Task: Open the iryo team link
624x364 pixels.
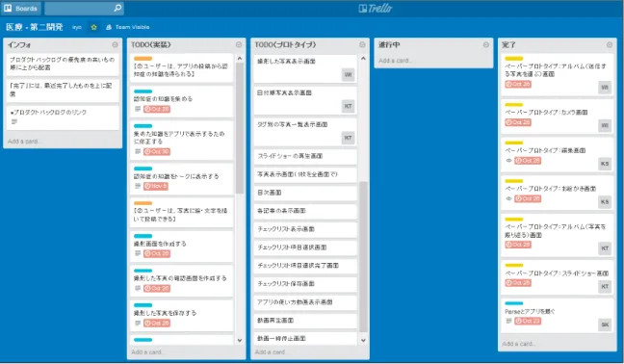Action: tap(77, 28)
